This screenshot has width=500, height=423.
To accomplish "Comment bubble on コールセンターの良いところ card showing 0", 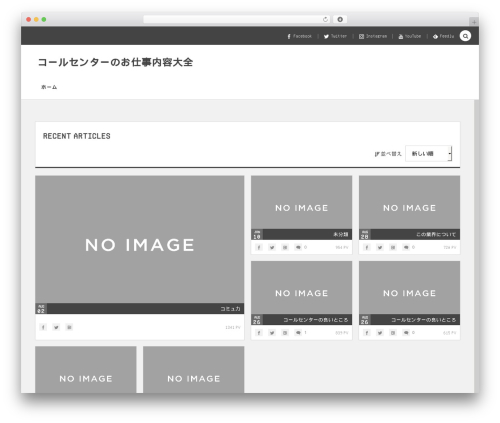I will point(406,333).
